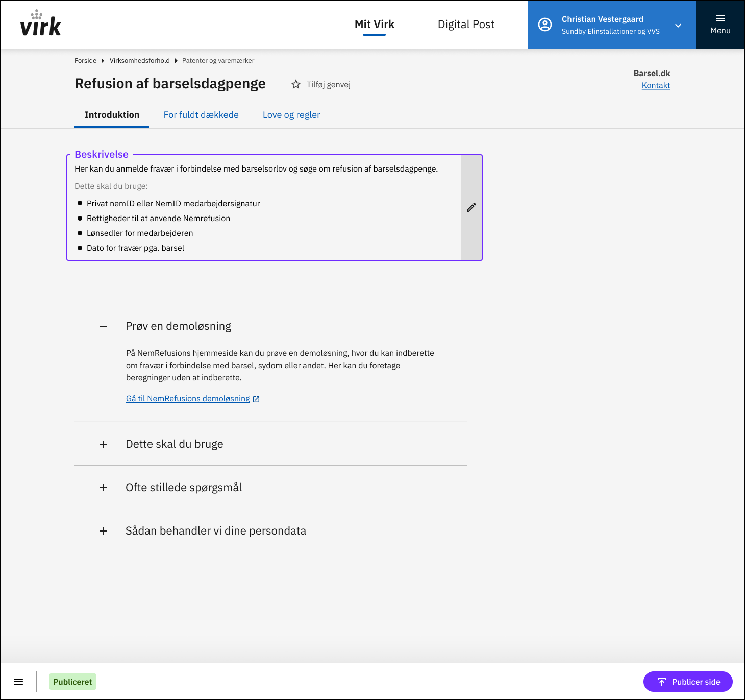
Task: Go to Forside breadcrumb
Action: point(85,61)
